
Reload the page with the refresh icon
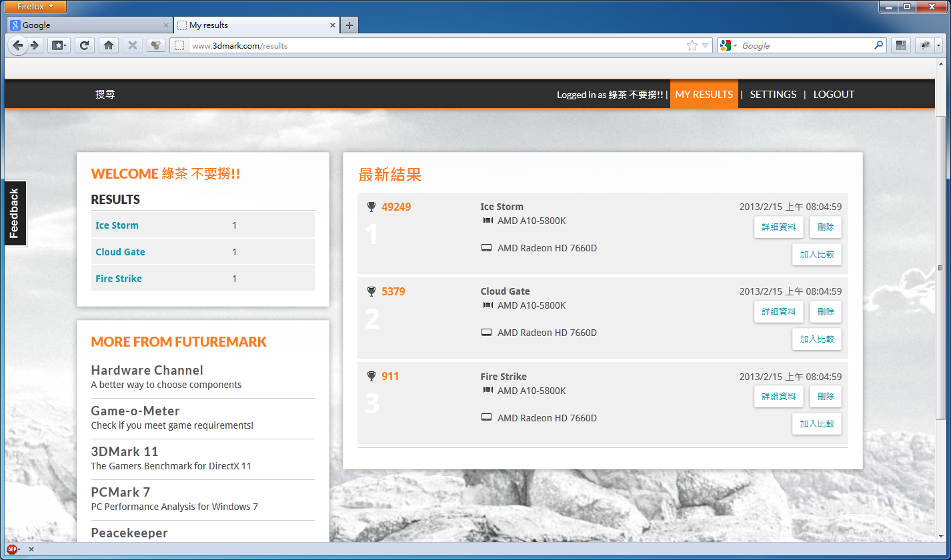(84, 45)
